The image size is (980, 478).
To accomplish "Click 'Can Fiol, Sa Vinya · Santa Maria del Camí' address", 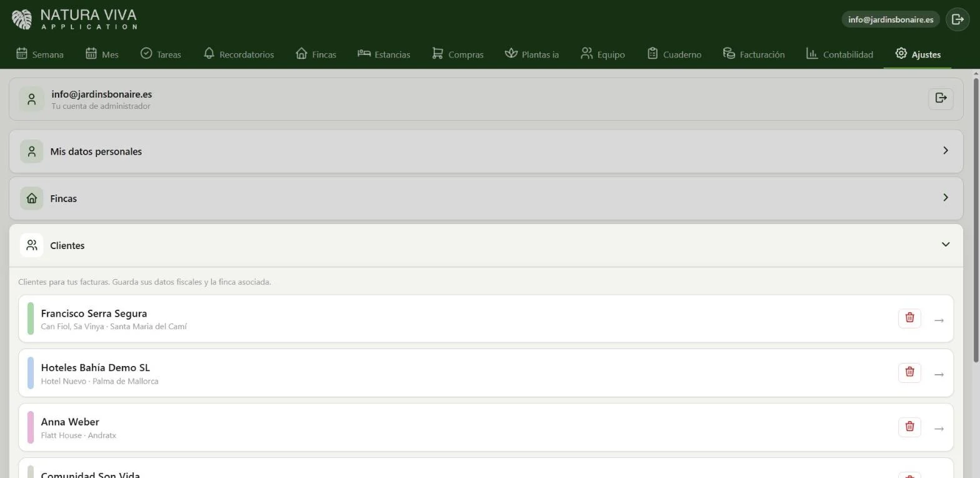I will (114, 327).
